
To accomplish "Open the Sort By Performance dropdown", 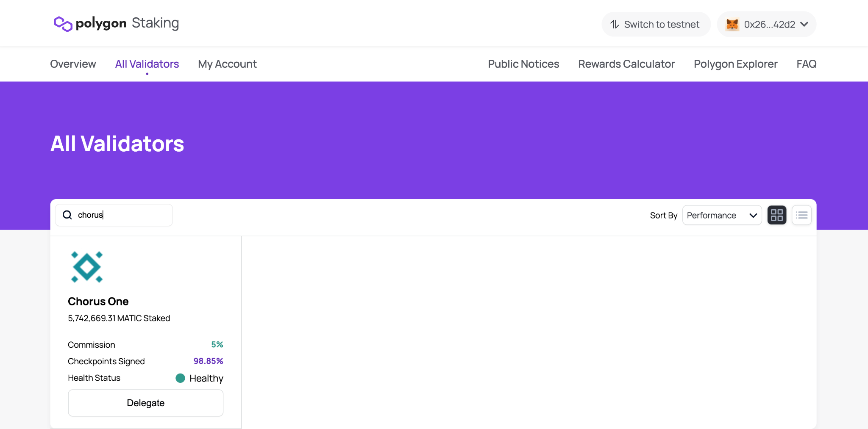I will click(x=722, y=215).
